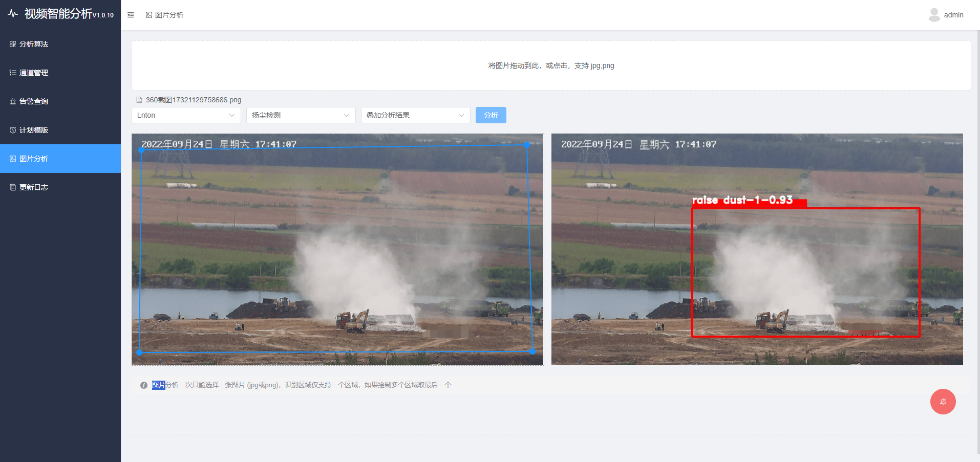Expand the 扬尘检测 dropdown arrow
The image size is (980, 462).
pos(346,115)
